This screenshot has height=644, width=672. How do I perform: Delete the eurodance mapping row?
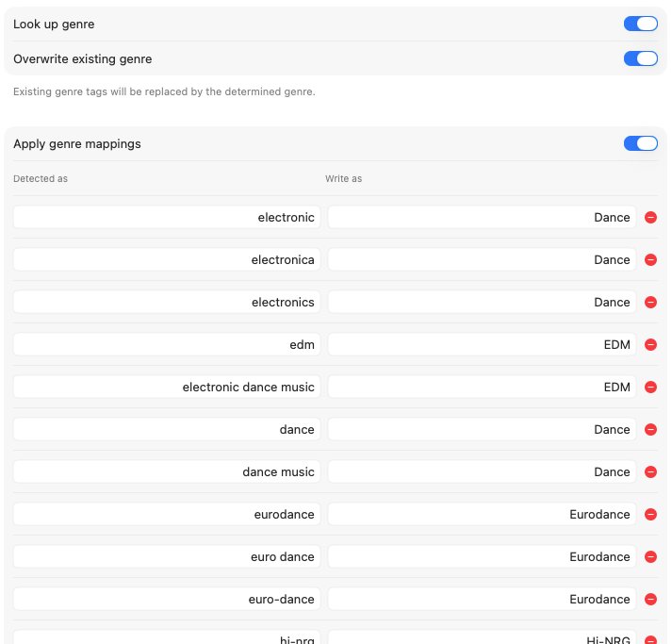click(x=650, y=515)
